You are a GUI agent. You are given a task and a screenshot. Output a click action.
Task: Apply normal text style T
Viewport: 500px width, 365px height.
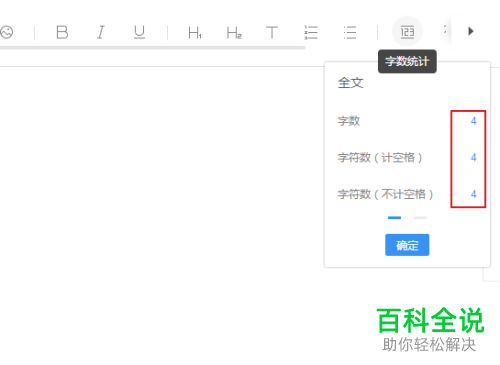[x=272, y=32]
